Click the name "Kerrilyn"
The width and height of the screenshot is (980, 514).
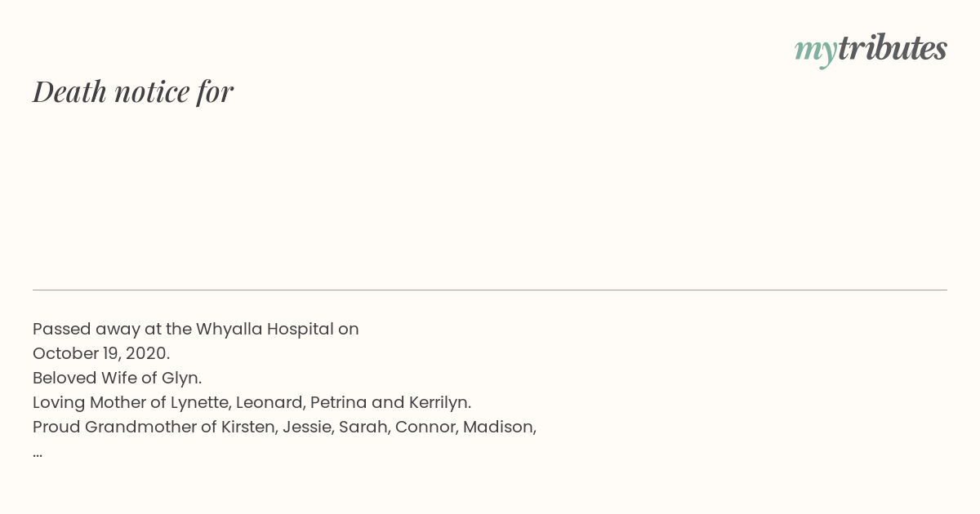coord(437,402)
